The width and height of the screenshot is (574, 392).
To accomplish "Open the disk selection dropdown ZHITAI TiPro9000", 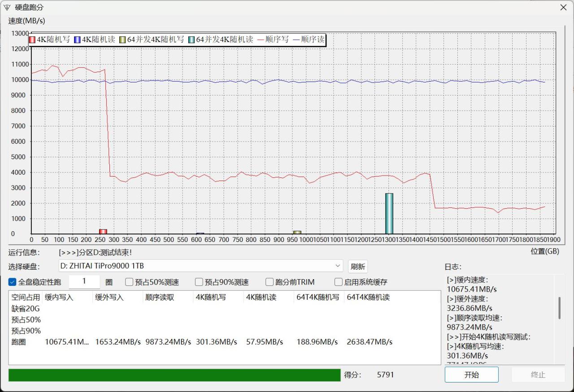I will click(201, 266).
